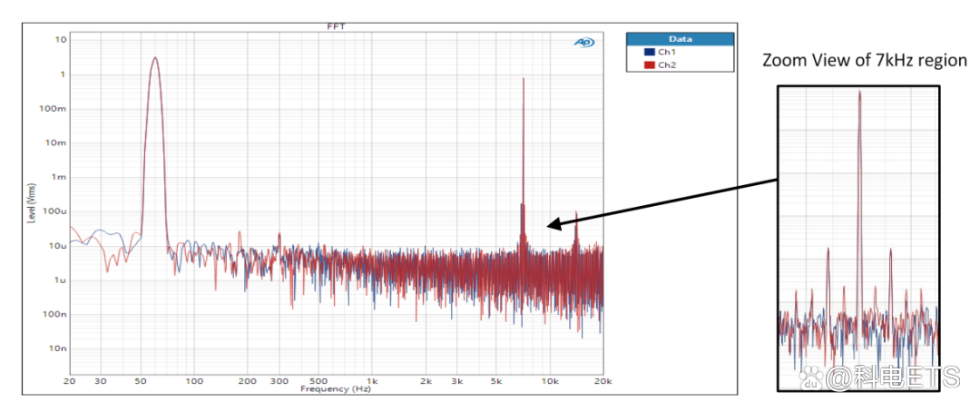This screenshot has width=980, height=412.
Task: Click the 60 Hz fundamental peak
Action: click(x=155, y=58)
